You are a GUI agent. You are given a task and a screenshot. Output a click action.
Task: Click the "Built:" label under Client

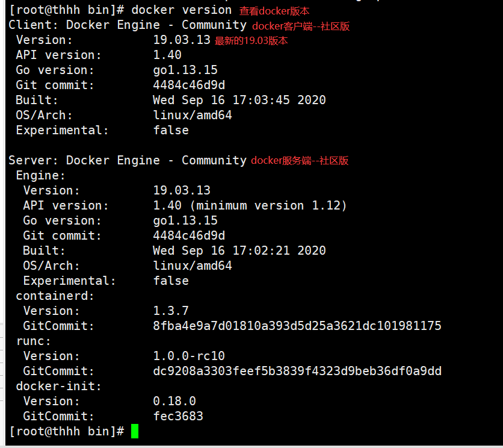tap(37, 100)
